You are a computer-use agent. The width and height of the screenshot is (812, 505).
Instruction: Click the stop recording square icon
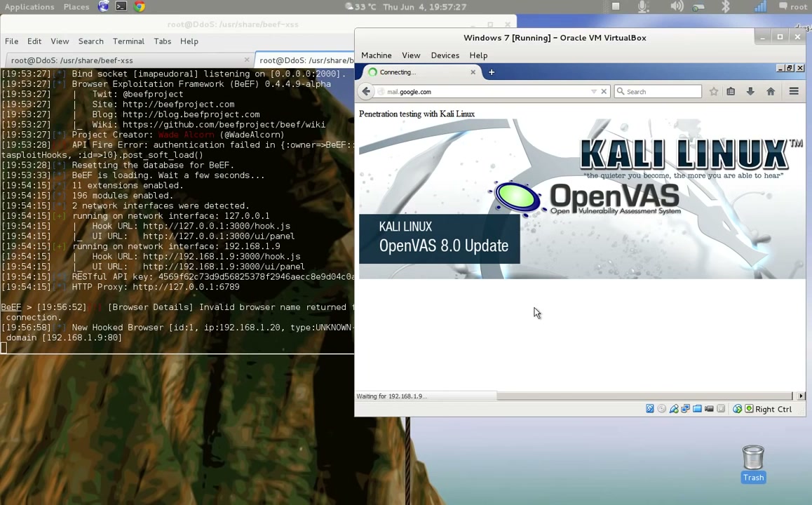616,6
